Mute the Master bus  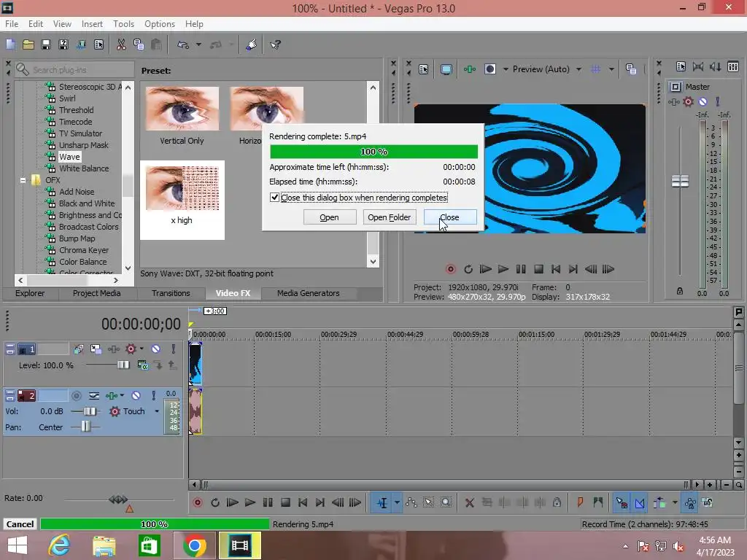[x=703, y=101]
